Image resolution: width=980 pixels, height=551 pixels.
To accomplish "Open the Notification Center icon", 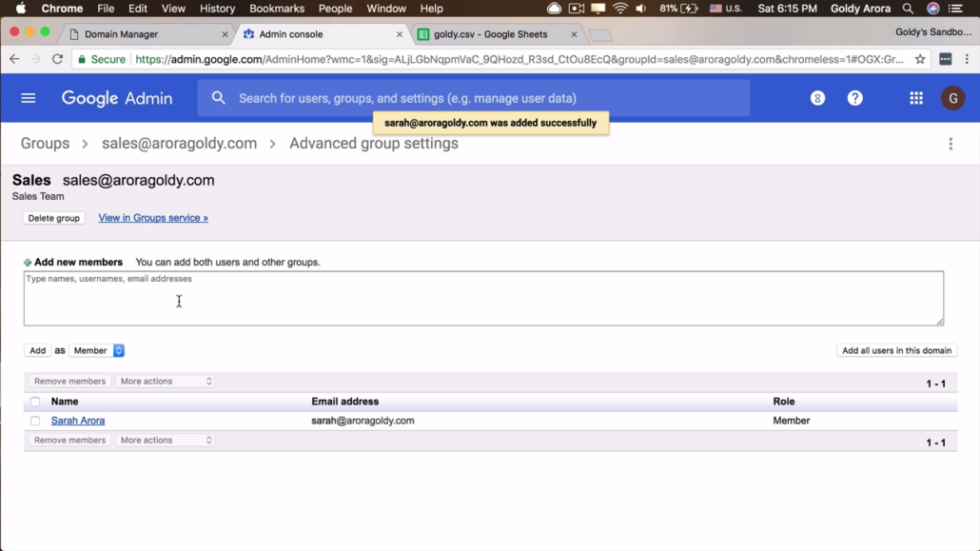I will pyautogui.click(x=955, y=9).
